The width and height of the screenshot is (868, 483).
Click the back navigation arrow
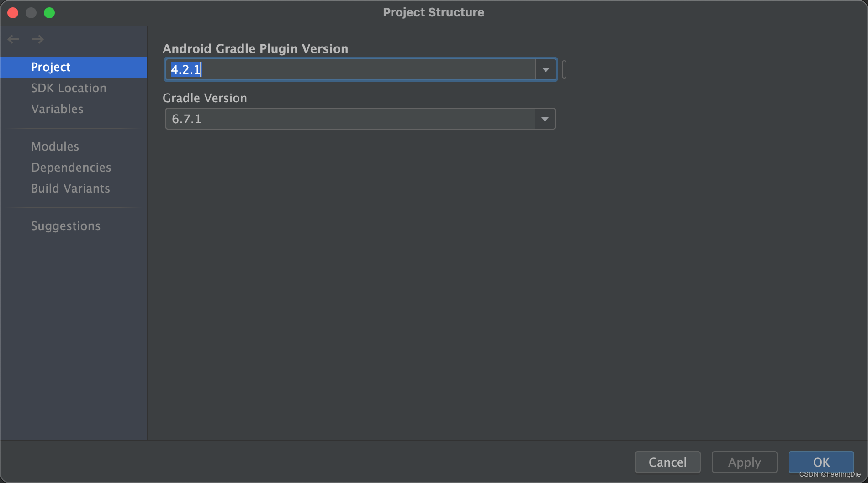(x=13, y=39)
